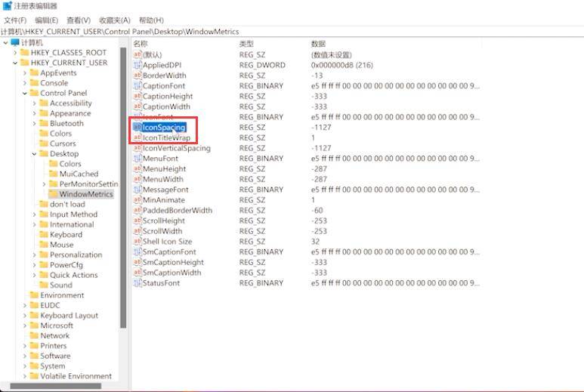This screenshot has width=584, height=392.
Task: Click the 0x000000d8 (216) data cell
Action: (342, 65)
